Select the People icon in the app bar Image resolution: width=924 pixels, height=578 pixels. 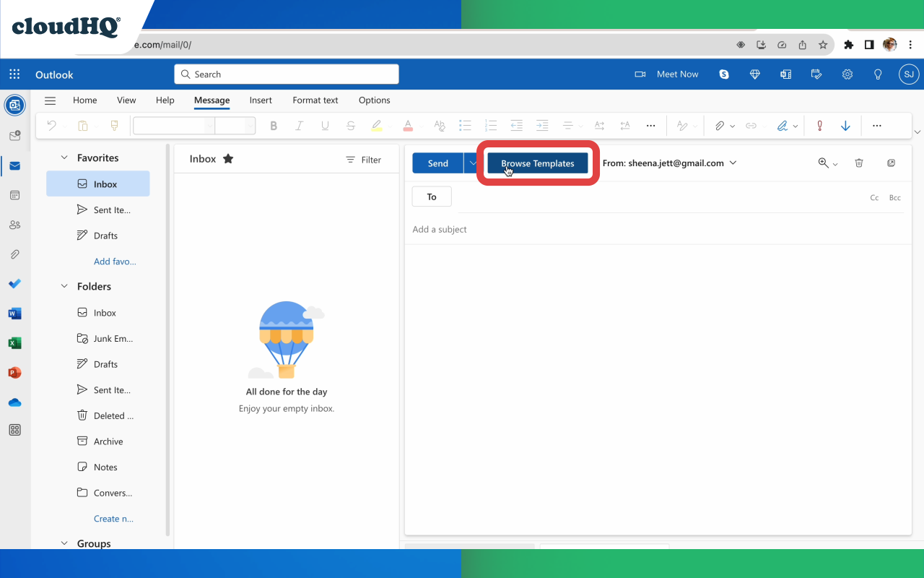click(14, 224)
